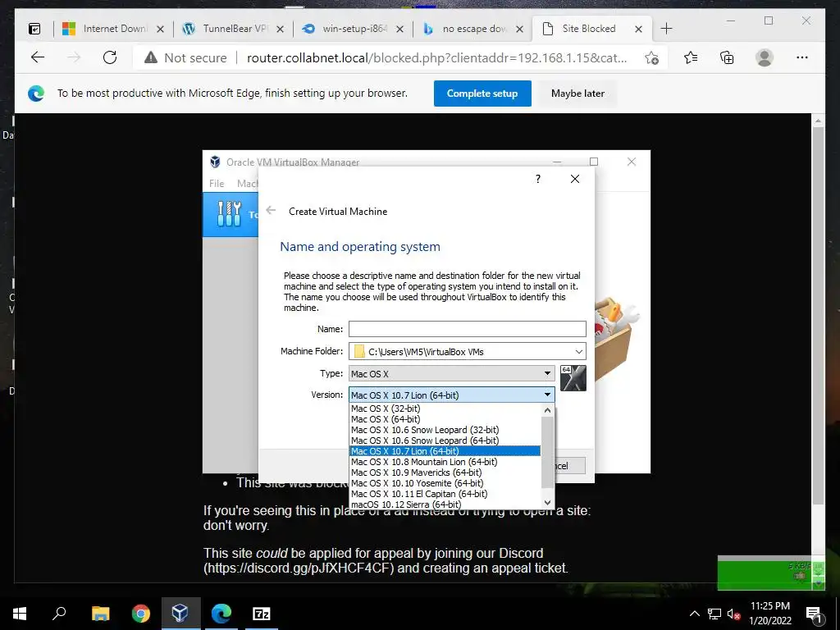The image size is (840, 630).
Task: Open Edge Collections icon
Action: coord(727,57)
